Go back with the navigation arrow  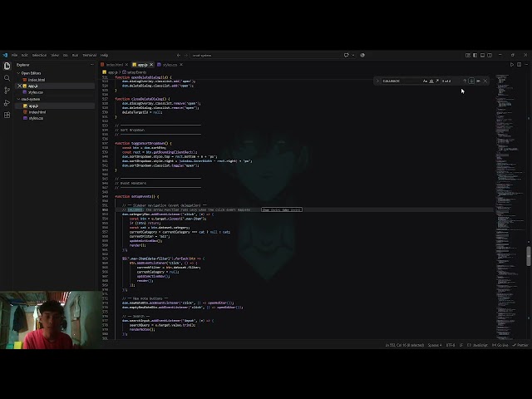tap(179, 55)
